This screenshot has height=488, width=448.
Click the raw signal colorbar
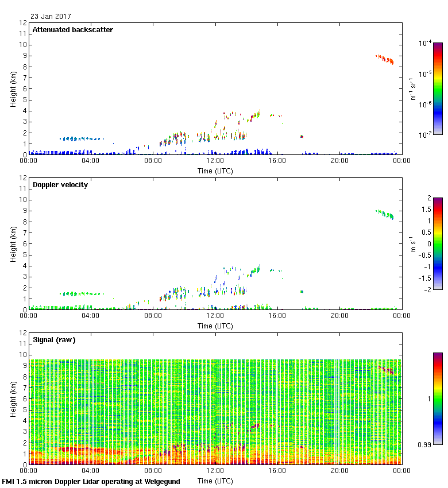(x=438, y=398)
